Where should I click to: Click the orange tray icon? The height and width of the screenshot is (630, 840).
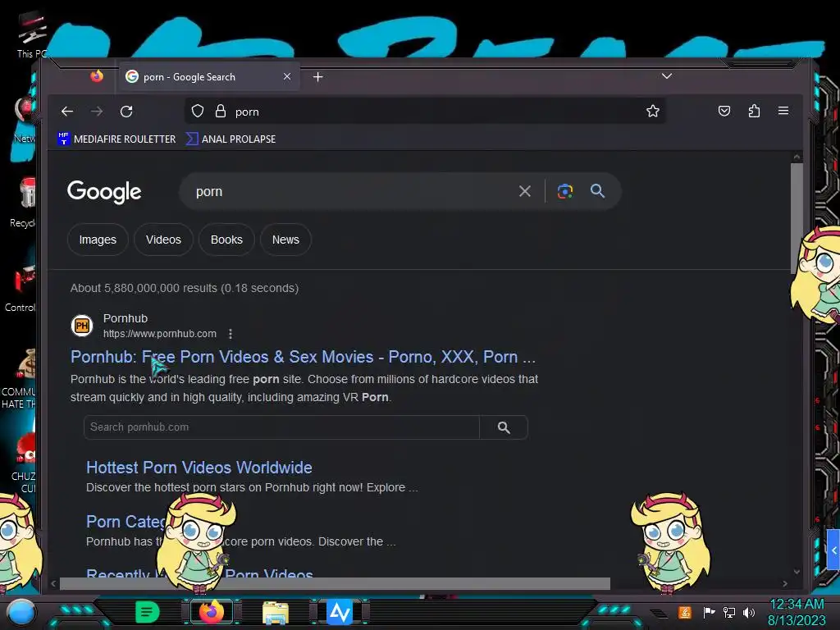coord(685,612)
